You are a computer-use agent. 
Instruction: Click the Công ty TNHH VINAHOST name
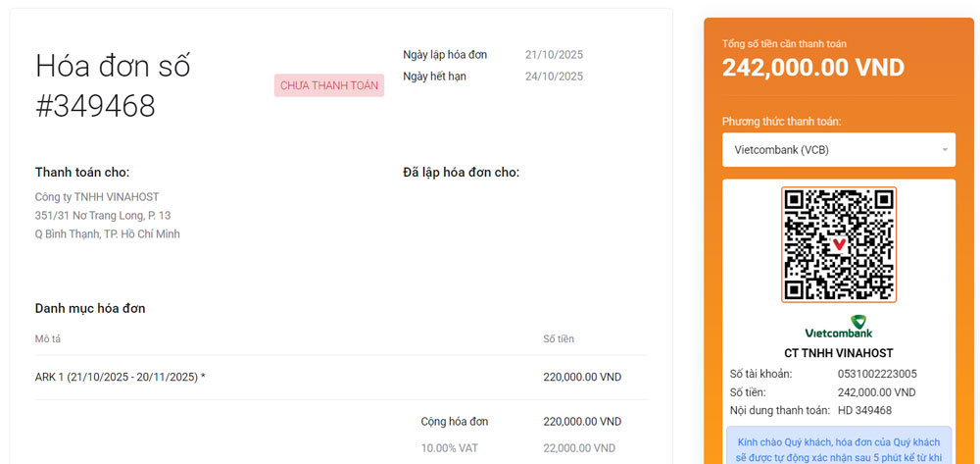coord(97,197)
